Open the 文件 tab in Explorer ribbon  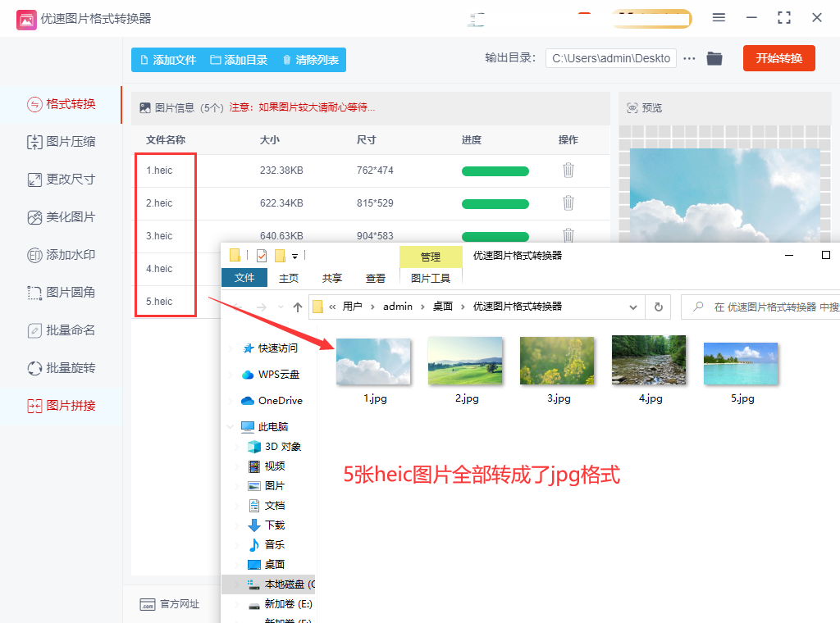[x=244, y=278]
